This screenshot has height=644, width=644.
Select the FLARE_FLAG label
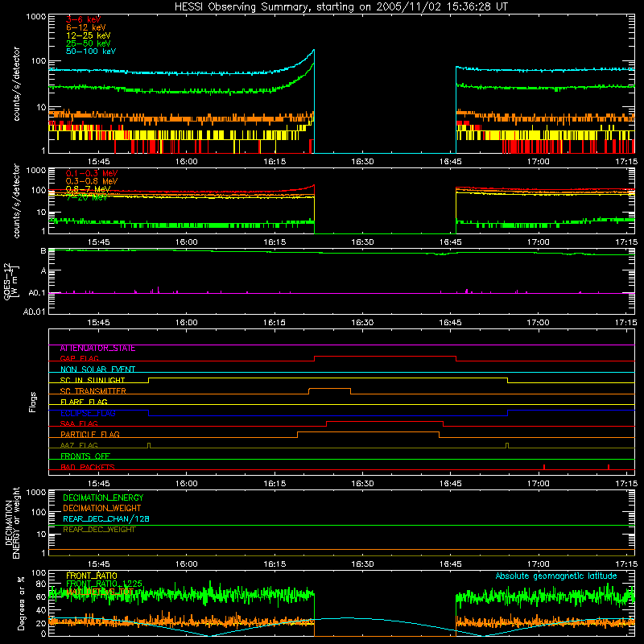pos(84,402)
